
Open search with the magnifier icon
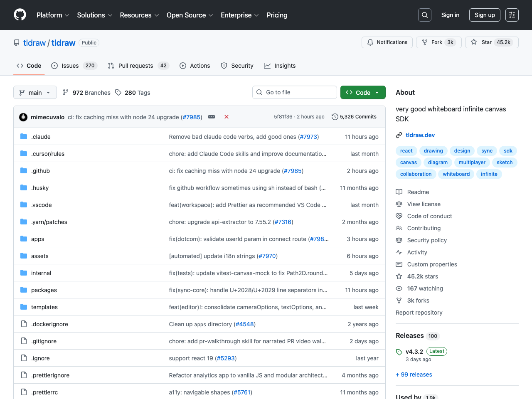424,15
